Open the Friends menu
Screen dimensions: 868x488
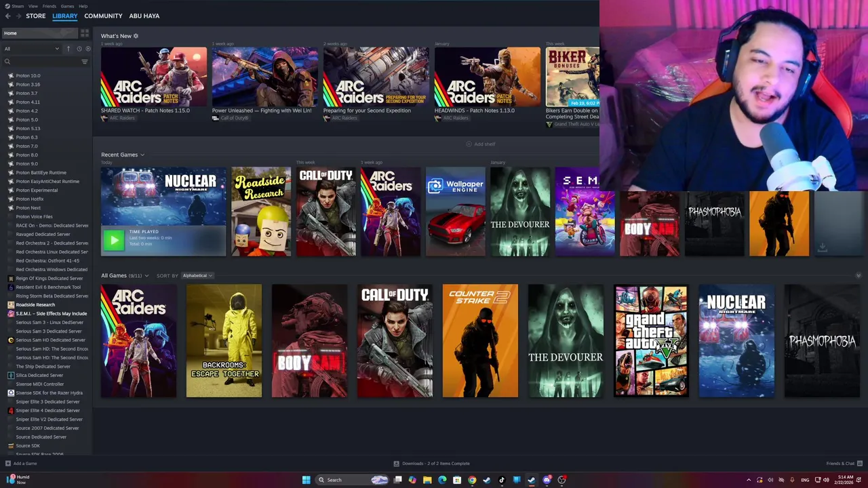(x=50, y=6)
